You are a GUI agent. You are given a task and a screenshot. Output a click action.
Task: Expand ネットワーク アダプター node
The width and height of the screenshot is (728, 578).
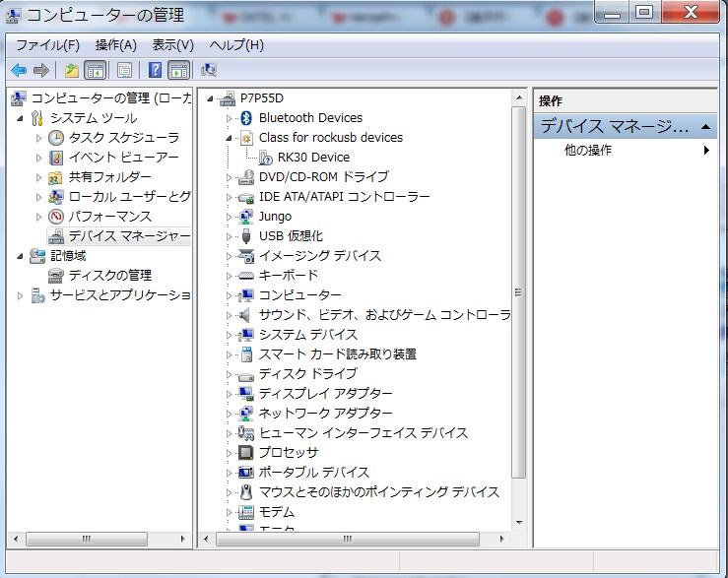pyautogui.click(x=229, y=414)
